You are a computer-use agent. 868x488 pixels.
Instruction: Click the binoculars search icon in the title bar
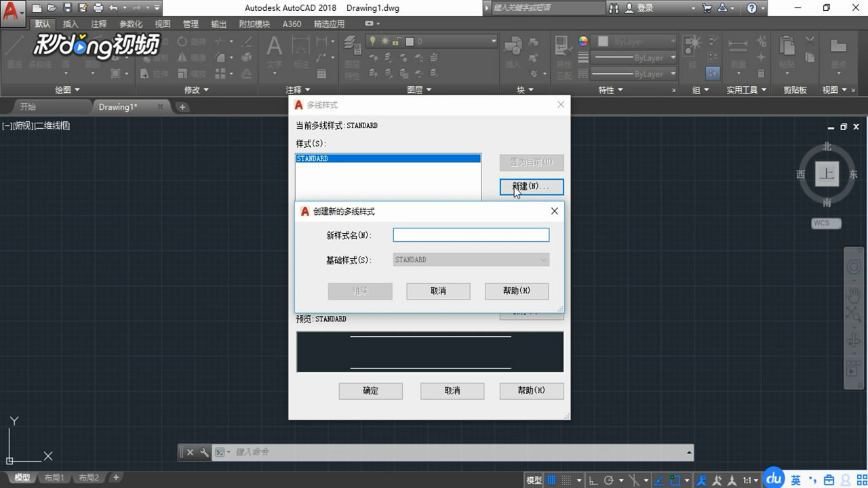[x=614, y=8]
